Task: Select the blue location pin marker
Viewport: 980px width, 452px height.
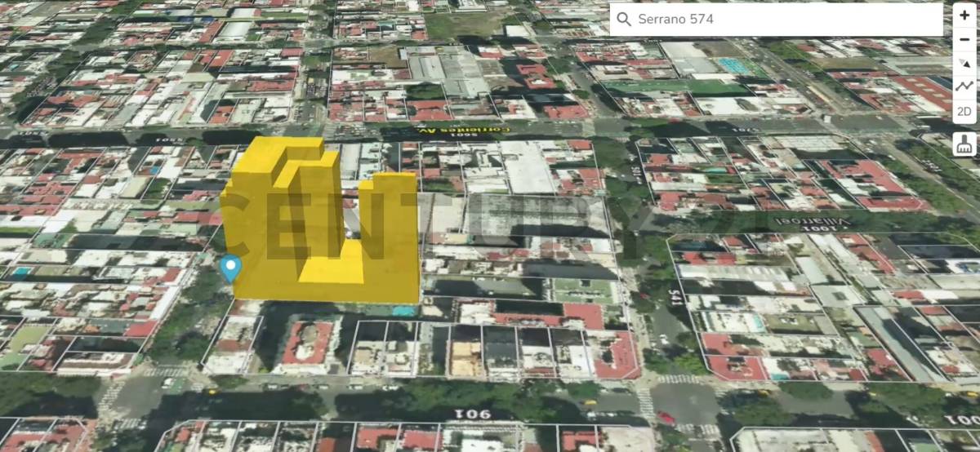Action: point(231,267)
